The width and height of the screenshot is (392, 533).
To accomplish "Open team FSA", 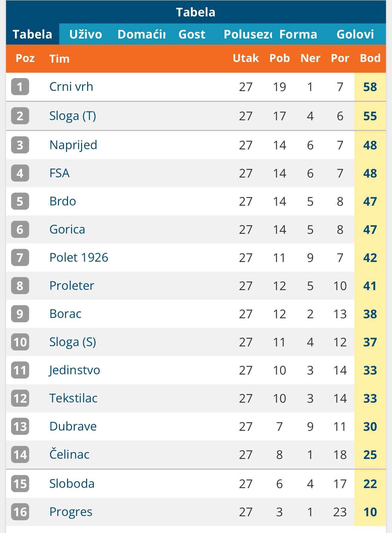I will click(x=60, y=173).
